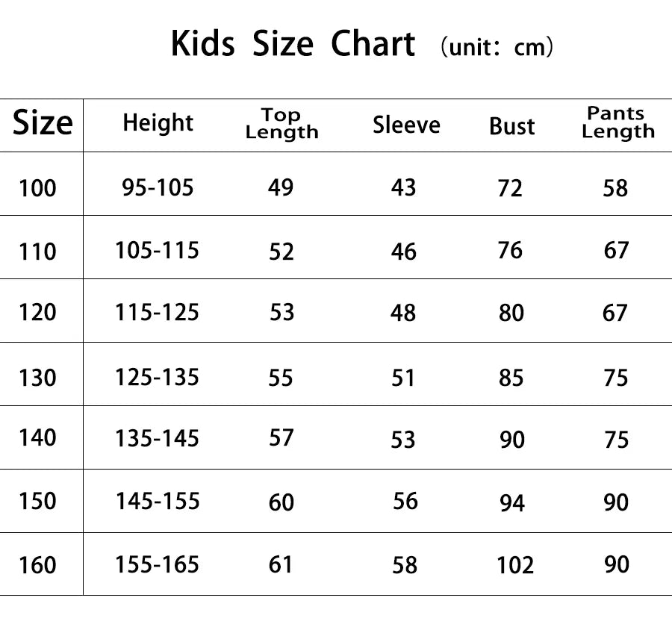Image resolution: width=672 pixels, height=633 pixels.
Task: Click the "Kids Size Chart" title
Action: coord(293,44)
